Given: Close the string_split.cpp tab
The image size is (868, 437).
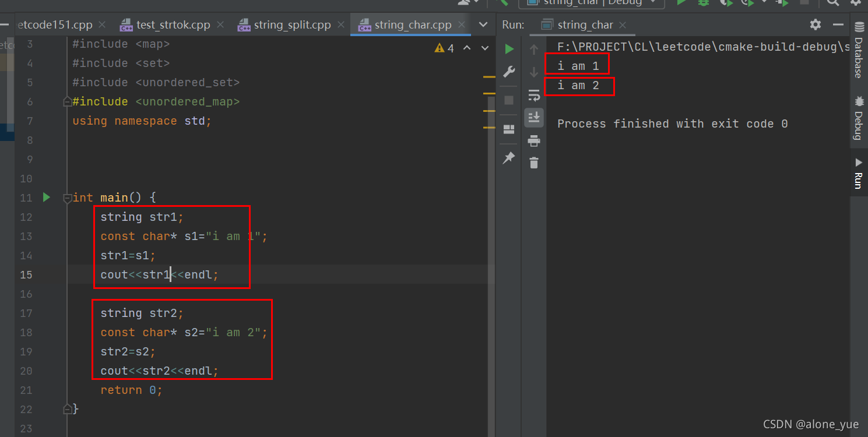Looking at the screenshot, I should [x=342, y=25].
